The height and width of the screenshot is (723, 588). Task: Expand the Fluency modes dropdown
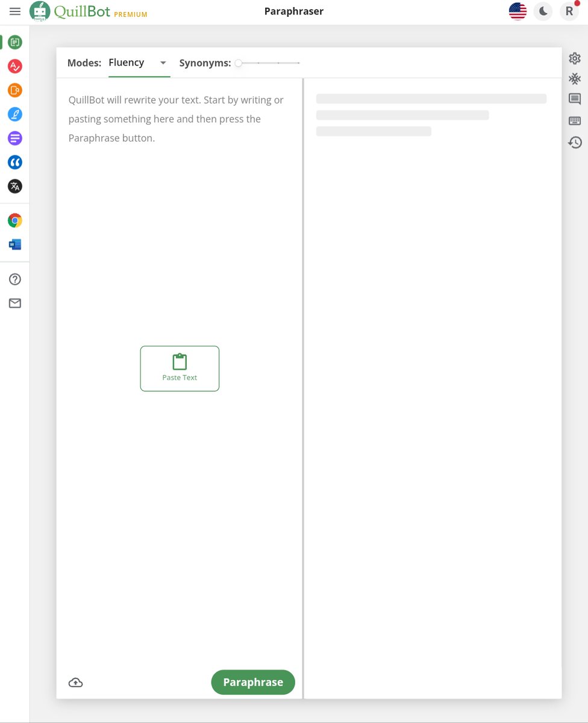click(139, 63)
